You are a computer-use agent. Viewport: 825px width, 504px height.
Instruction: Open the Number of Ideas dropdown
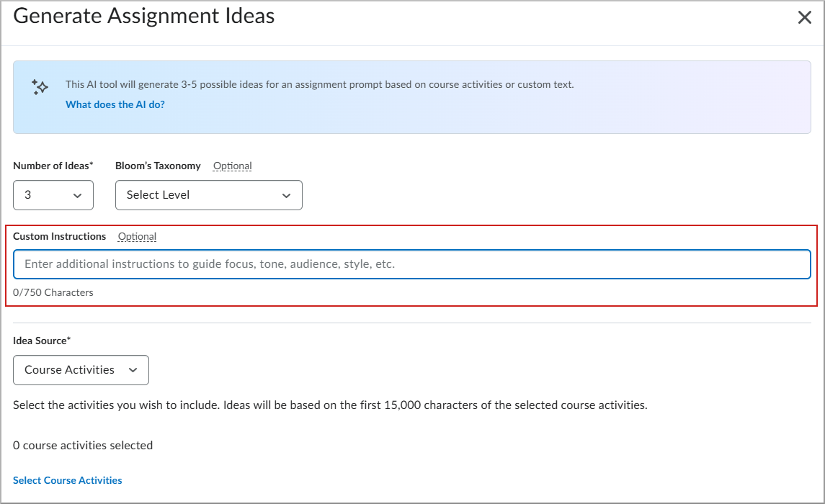click(53, 194)
